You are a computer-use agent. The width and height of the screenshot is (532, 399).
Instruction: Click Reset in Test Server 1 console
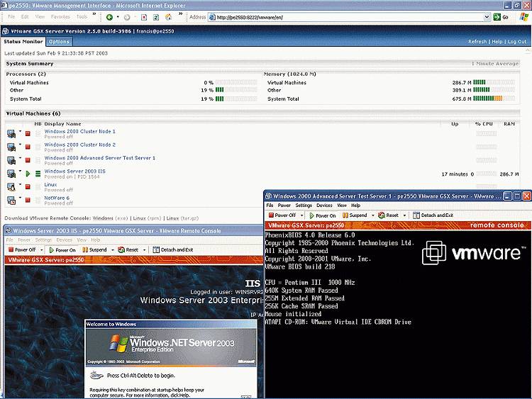coord(388,215)
